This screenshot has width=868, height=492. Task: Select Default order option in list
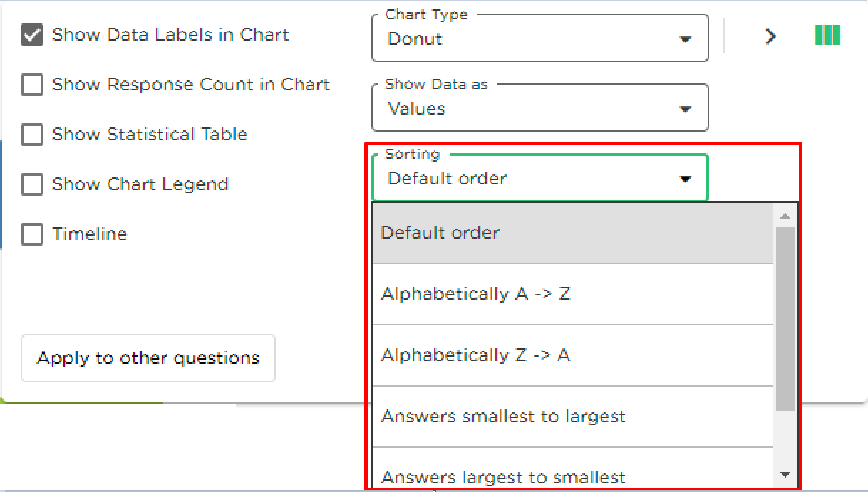(572, 233)
